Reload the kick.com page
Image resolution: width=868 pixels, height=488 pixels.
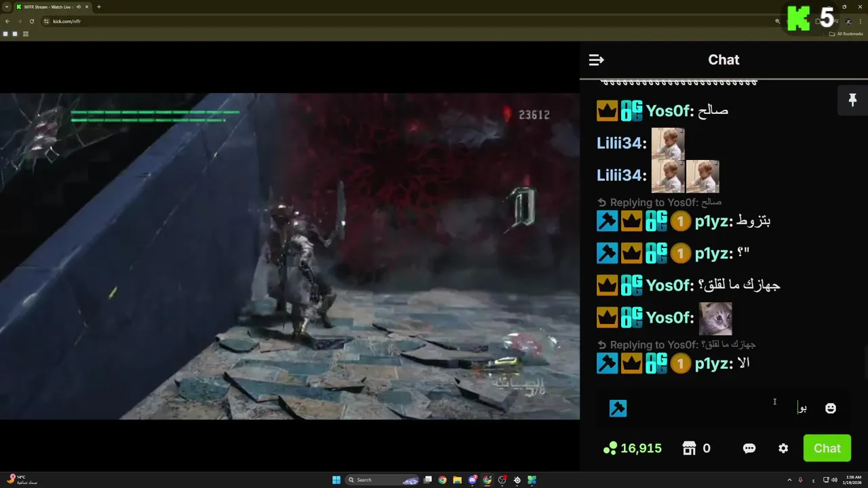click(x=32, y=21)
